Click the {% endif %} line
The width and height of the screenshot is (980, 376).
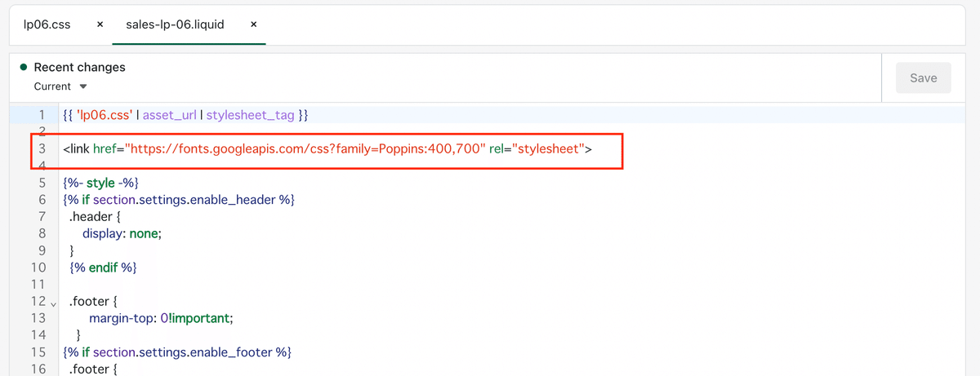[103, 268]
